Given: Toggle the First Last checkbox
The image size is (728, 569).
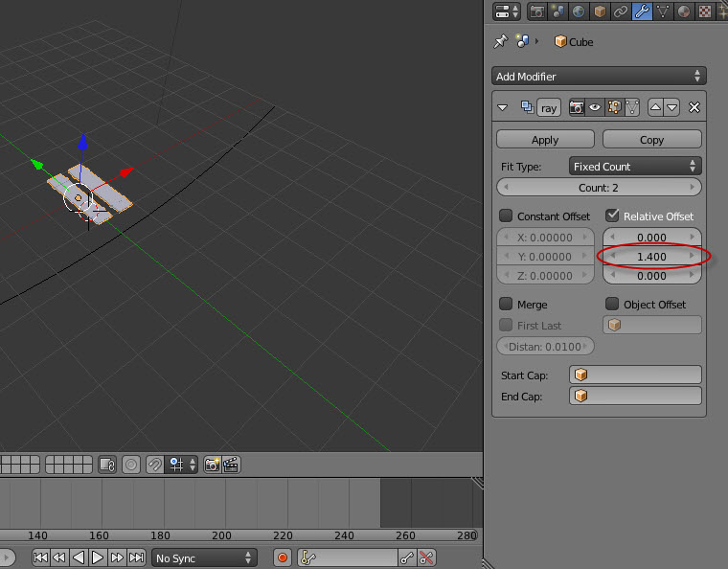Looking at the screenshot, I should click(506, 325).
